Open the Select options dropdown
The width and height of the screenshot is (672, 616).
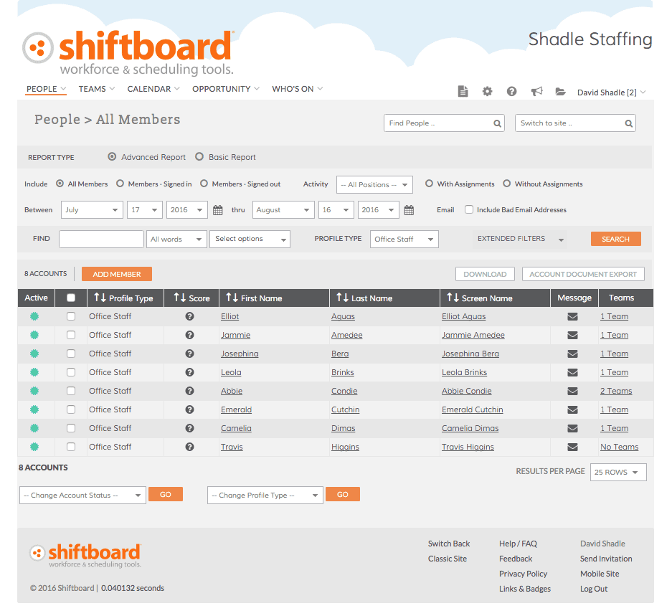(x=250, y=240)
